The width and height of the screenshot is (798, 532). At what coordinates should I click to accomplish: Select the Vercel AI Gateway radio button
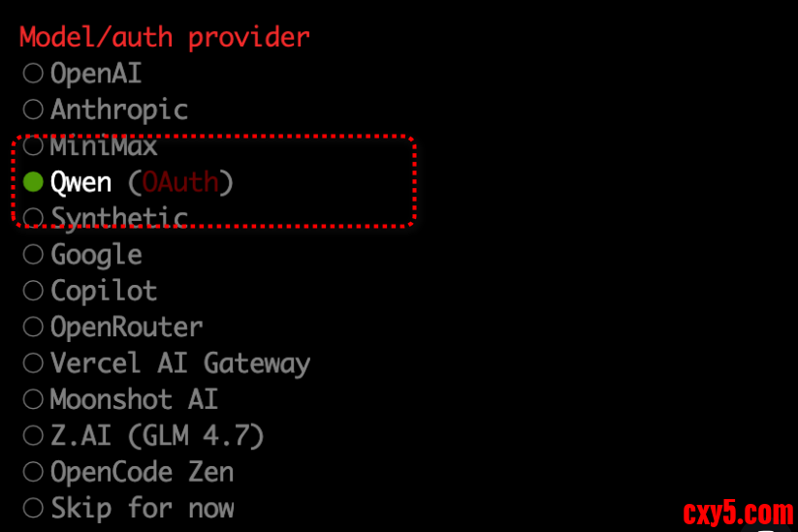pos(33,363)
